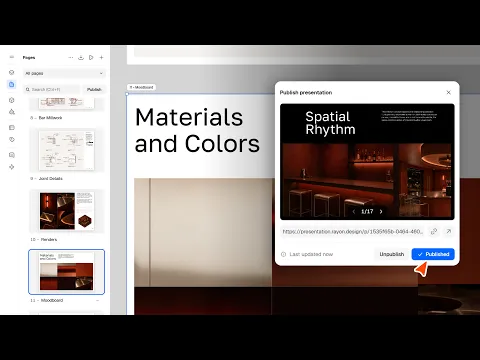Open the comments icon in left sidebar
Image resolution: width=480 pixels, height=360 pixels.
click(12, 155)
